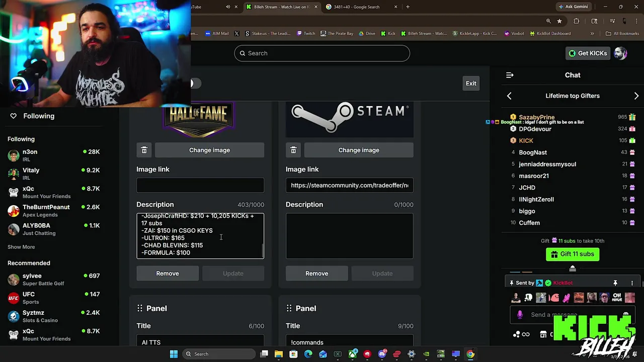Open the Kick bookmark

(388, 34)
